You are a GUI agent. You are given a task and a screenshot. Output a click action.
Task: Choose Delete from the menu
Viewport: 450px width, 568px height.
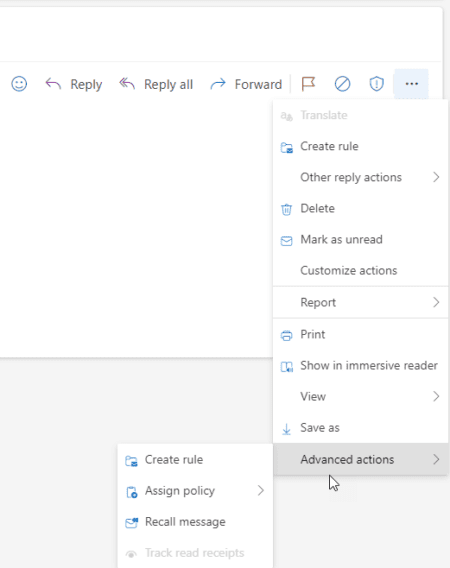[x=361, y=209]
